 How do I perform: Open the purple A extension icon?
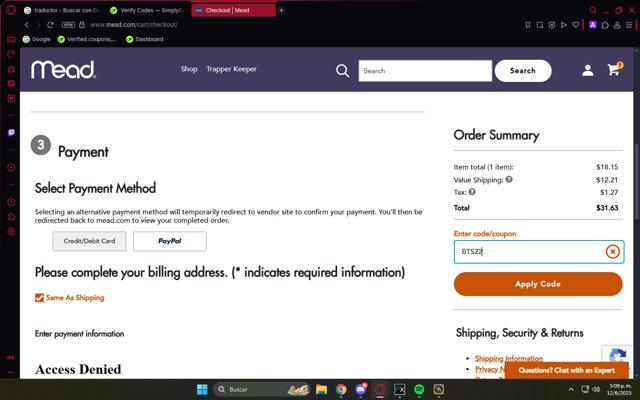point(593,25)
